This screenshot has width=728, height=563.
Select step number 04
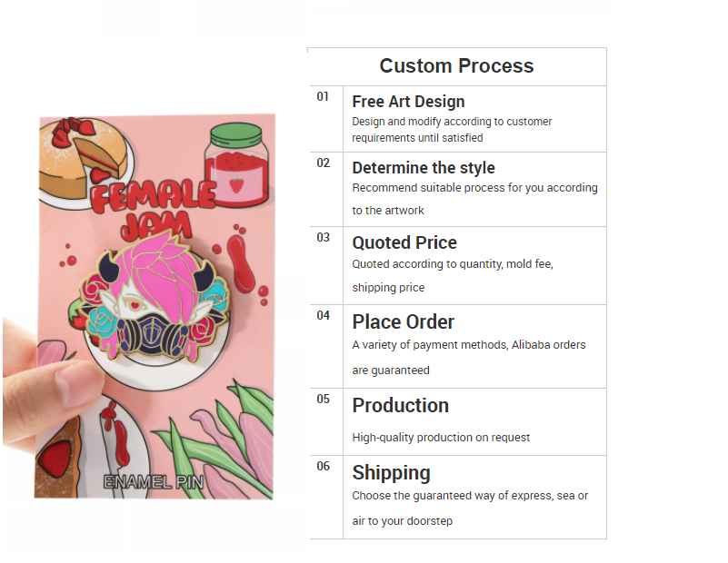[x=324, y=316]
